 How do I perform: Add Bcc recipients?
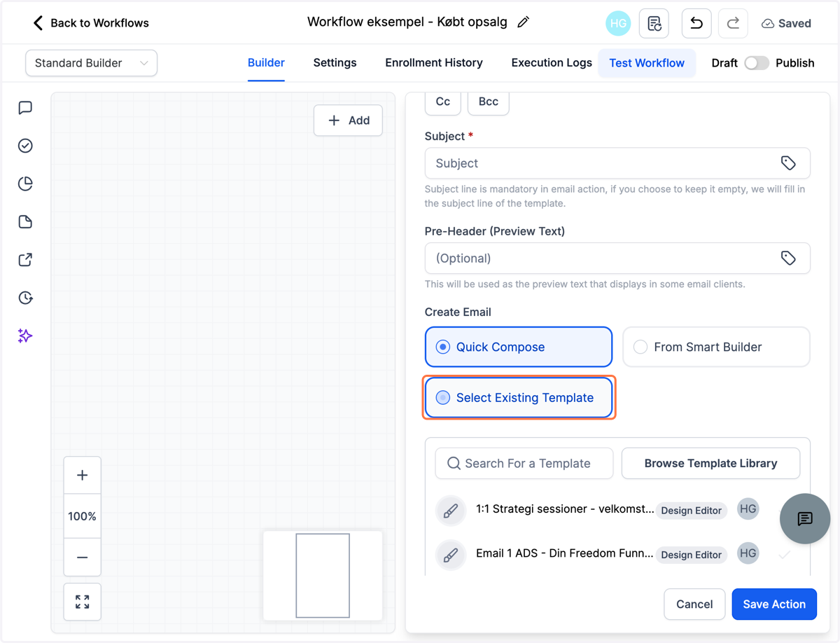[x=489, y=102]
